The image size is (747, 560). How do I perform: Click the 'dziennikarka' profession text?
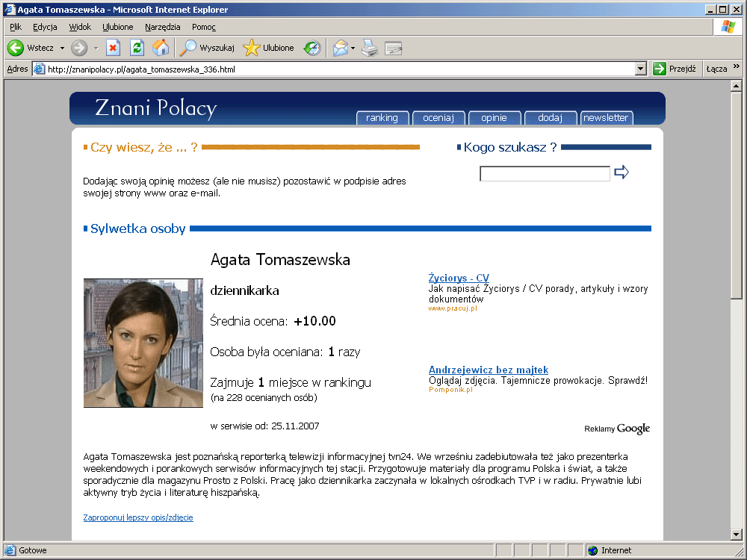(x=244, y=290)
